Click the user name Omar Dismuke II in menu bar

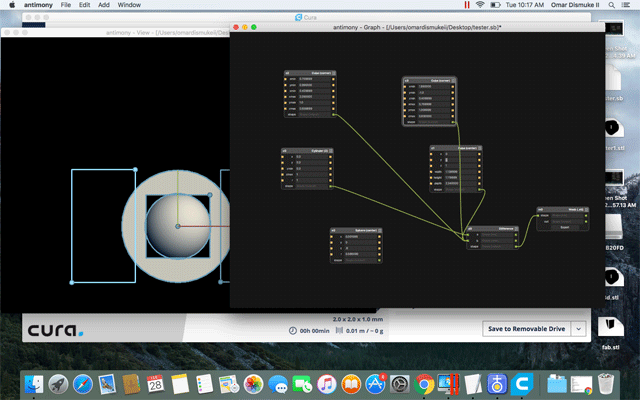[575, 5]
